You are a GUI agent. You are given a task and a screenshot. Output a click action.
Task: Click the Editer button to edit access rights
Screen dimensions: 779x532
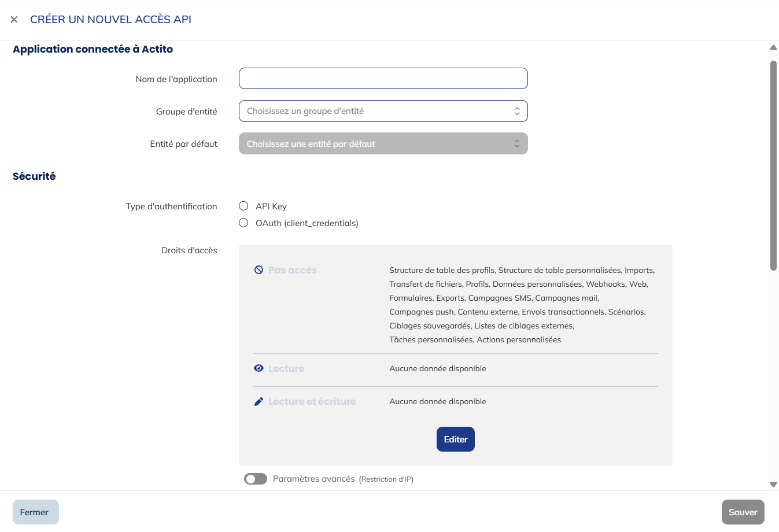[455, 439]
